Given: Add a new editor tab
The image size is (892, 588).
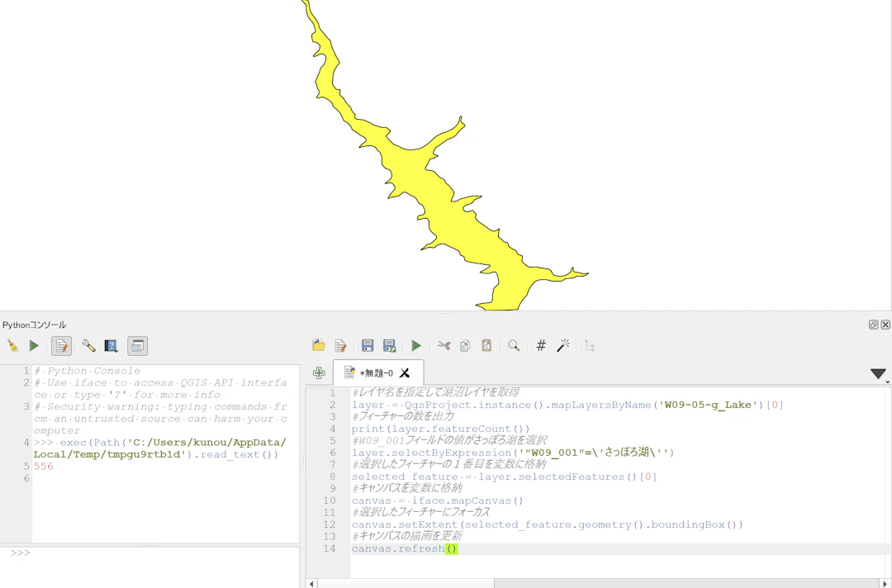Looking at the screenshot, I should (x=319, y=373).
